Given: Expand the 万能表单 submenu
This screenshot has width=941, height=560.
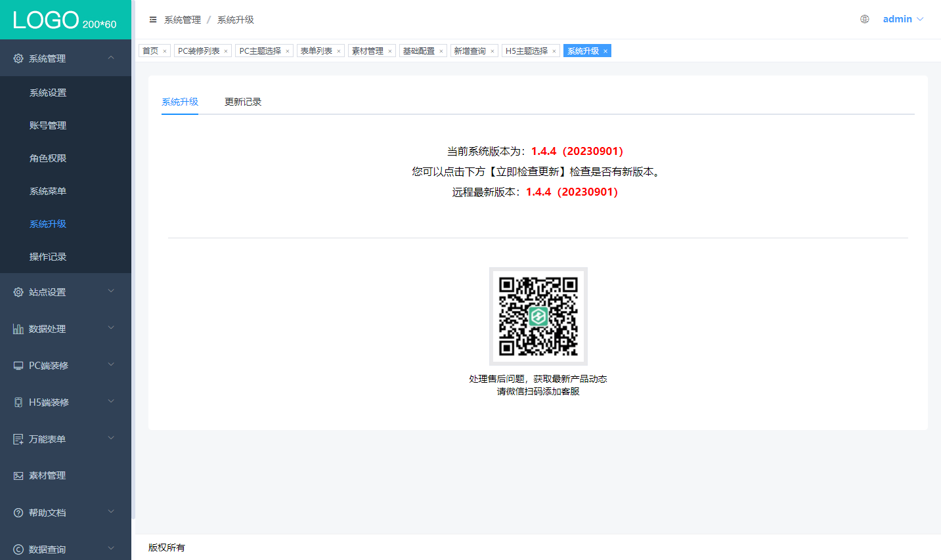Looking at the screenshot, I should tap(111, 438).
